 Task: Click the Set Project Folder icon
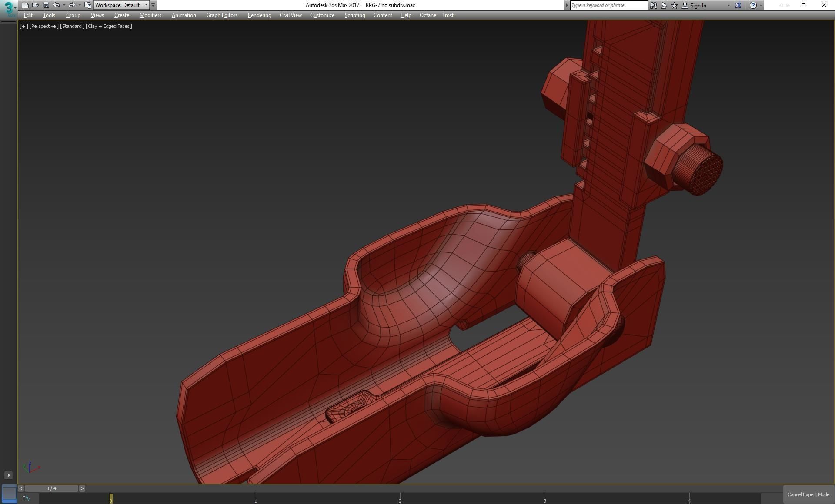(87, 5)
